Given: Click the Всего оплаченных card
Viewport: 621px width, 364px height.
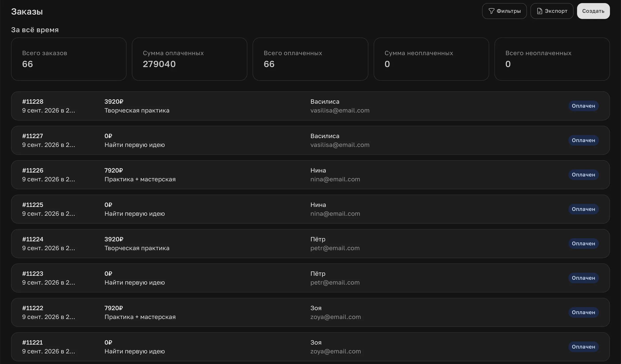Looking at the screenshot, I should point(310,59).
